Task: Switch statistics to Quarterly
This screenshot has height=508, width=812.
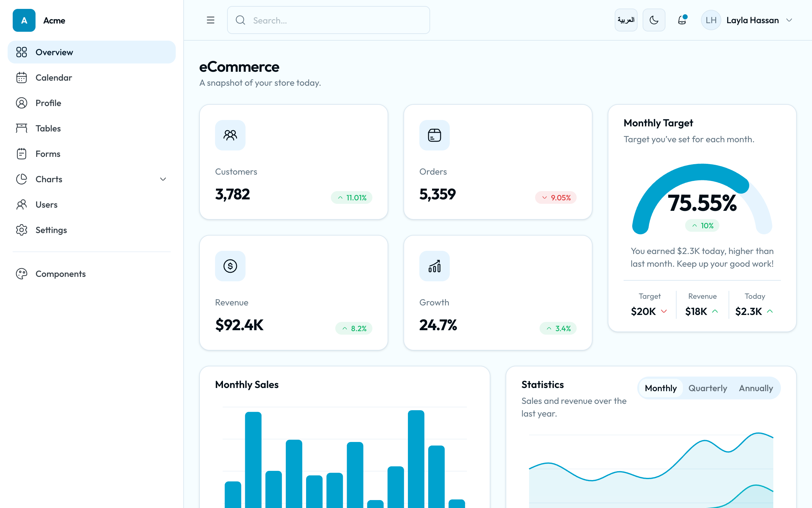Action: coord(708,388)
